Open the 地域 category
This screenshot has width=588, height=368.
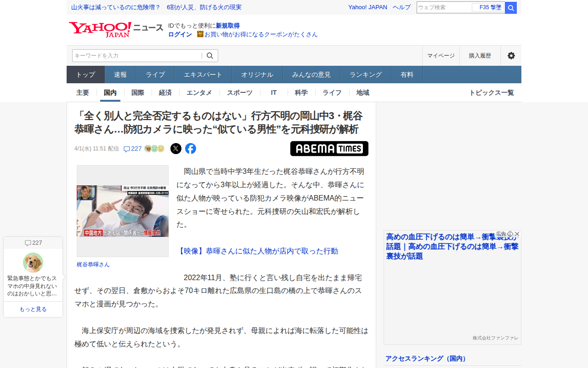click(363, 92)
